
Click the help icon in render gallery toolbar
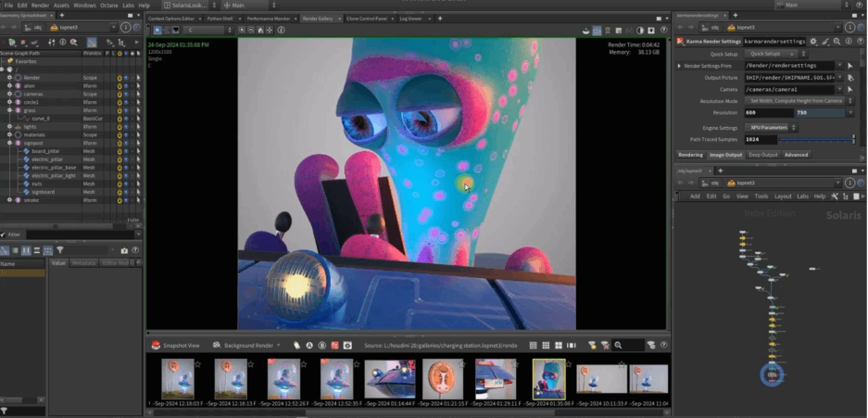[x=663, y=345]
